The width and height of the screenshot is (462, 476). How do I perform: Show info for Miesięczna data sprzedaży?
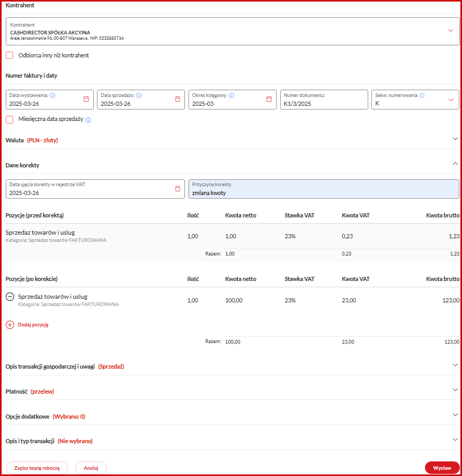88,120
